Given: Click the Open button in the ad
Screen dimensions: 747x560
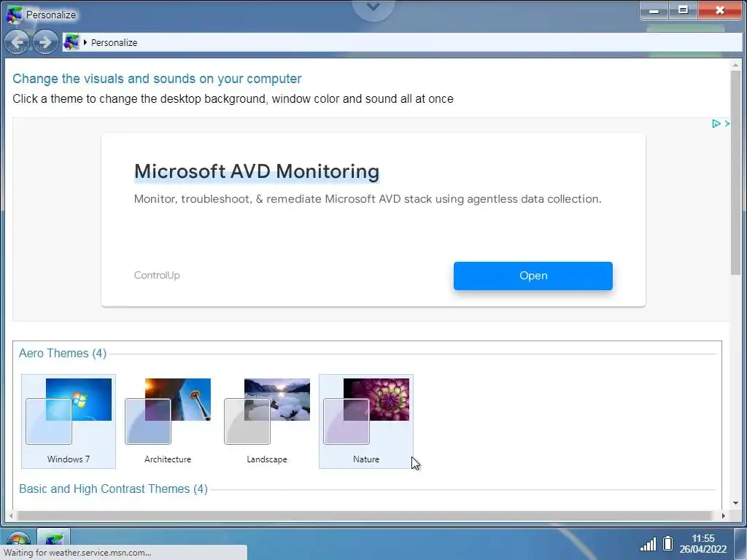Looking at the screenshot, I should [533, 276].
